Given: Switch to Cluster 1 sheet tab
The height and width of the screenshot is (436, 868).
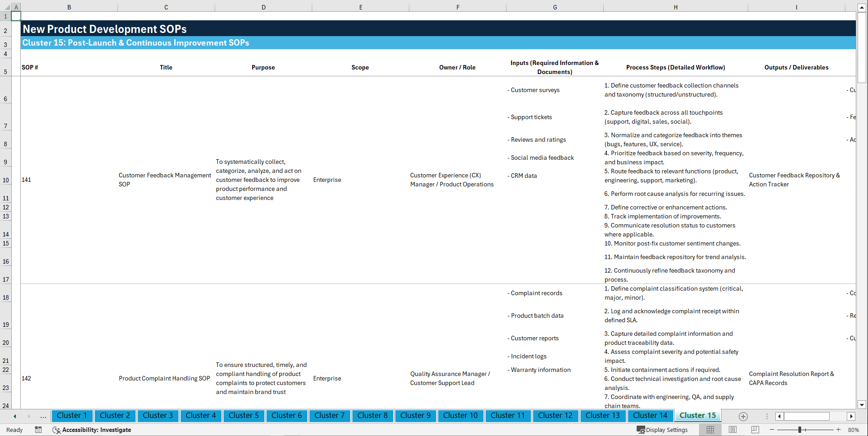Looking at the screenshot, I should (72, 416).
